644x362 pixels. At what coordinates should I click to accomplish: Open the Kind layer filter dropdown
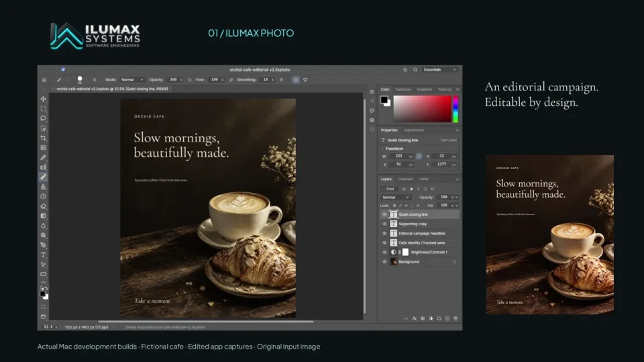click(389, 189)
